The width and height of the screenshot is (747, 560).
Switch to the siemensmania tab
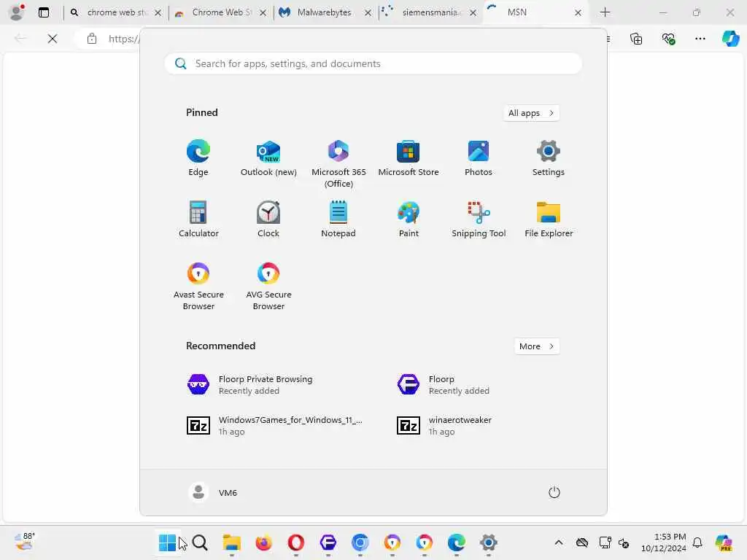(x=430, y=12)
